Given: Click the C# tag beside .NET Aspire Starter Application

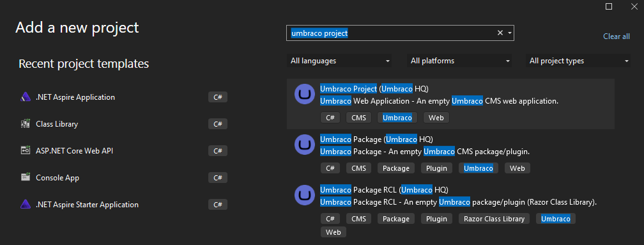Looking at the screenshot, I should click(218, 204).
